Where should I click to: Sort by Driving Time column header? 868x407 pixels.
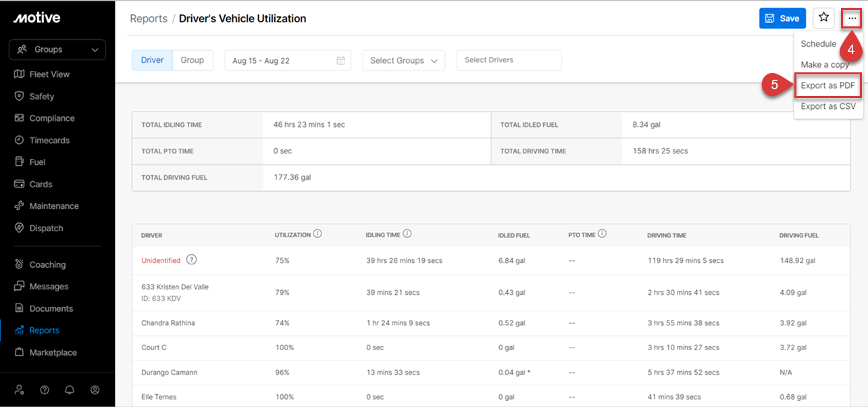coord(667,235)
